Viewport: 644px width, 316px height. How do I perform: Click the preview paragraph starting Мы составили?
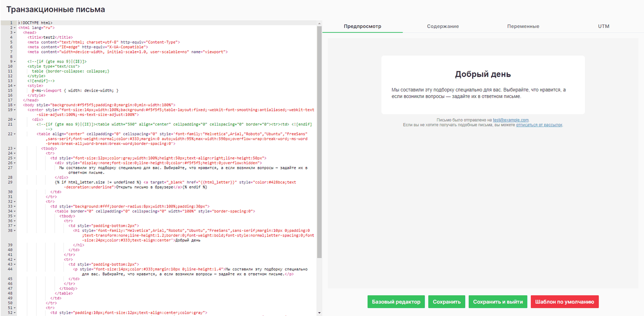[479, 93]
